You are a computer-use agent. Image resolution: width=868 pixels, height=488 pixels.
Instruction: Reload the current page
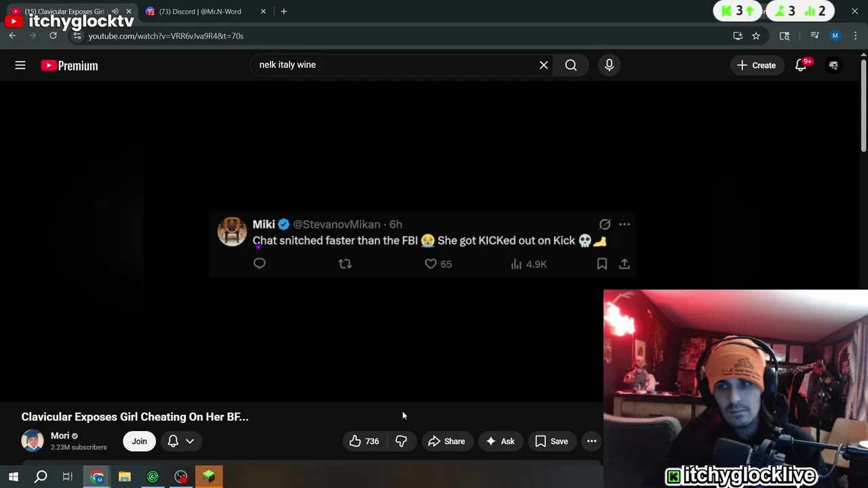tap(53, 36)
